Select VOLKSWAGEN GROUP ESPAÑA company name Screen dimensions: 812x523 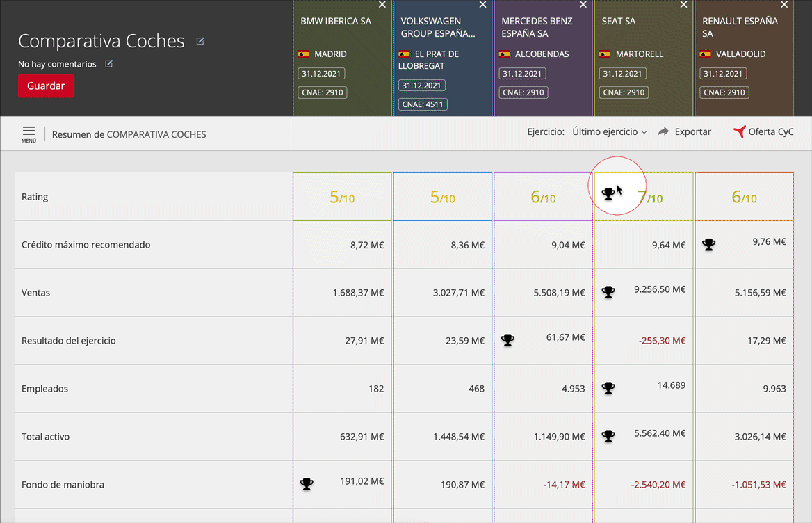click(437, 27)
